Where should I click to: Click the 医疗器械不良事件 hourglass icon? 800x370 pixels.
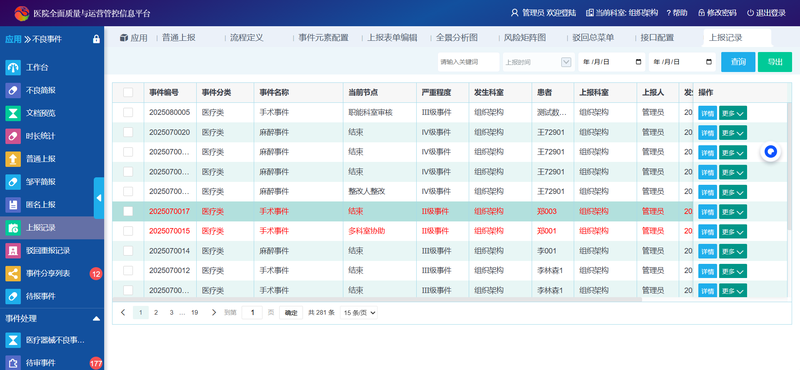pos(13,340)
